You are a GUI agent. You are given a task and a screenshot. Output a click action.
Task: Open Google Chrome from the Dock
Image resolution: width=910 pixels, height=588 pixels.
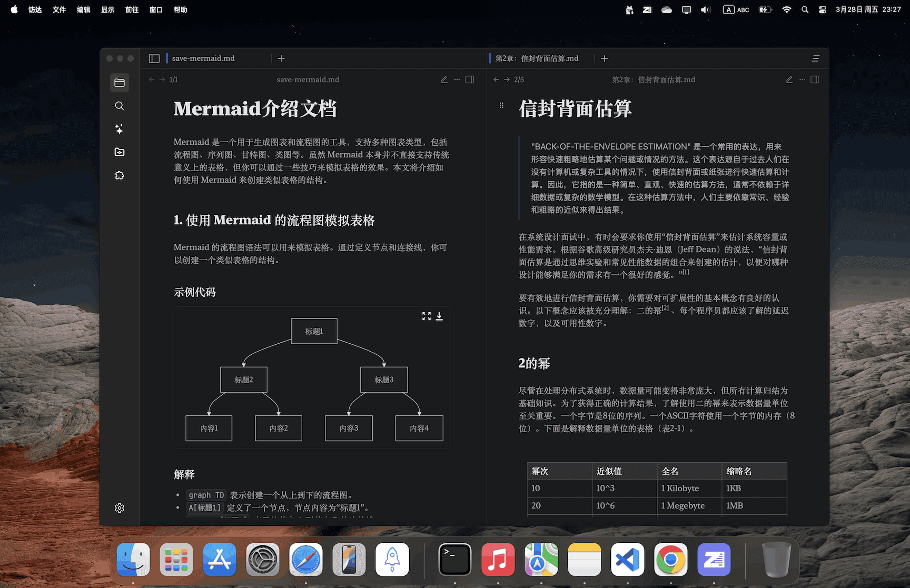[x=671, y=560]
